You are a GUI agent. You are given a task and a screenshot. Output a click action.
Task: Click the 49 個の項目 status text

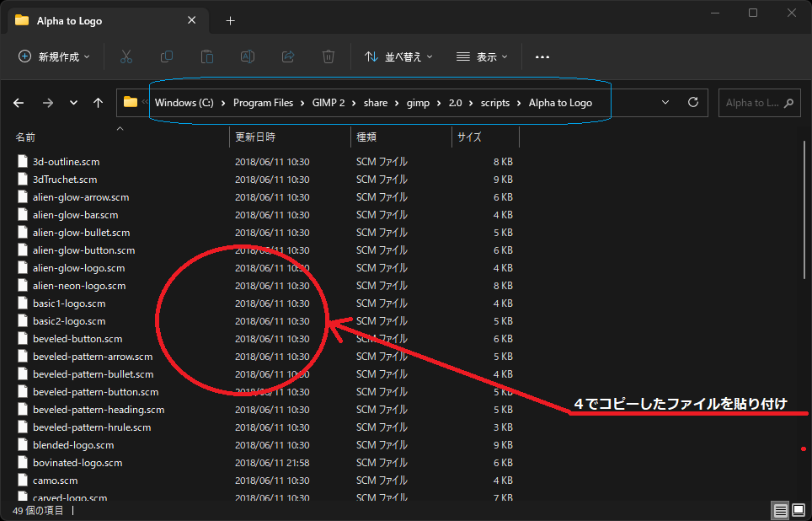click(38, 511)
